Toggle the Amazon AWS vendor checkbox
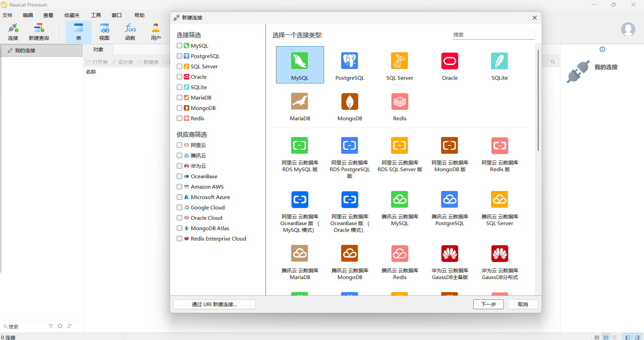Image resolution: width=644 pixels, height=340 pixels. [x=179, y=187]
